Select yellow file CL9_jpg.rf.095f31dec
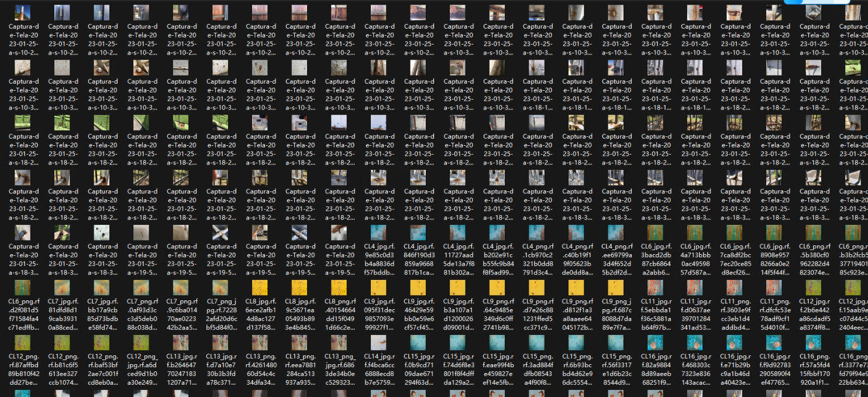The width and height of the screenshot is (868, 397). pyautogui.click(x=379, y=288)
